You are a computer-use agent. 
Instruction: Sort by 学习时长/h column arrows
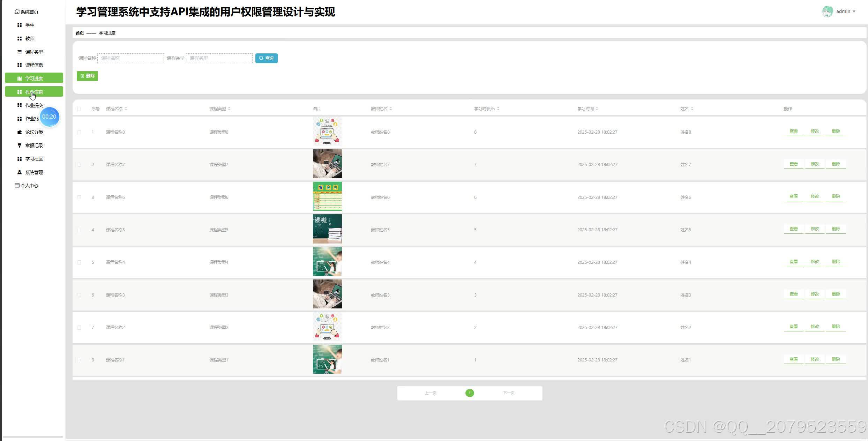[x=498, y=109]
